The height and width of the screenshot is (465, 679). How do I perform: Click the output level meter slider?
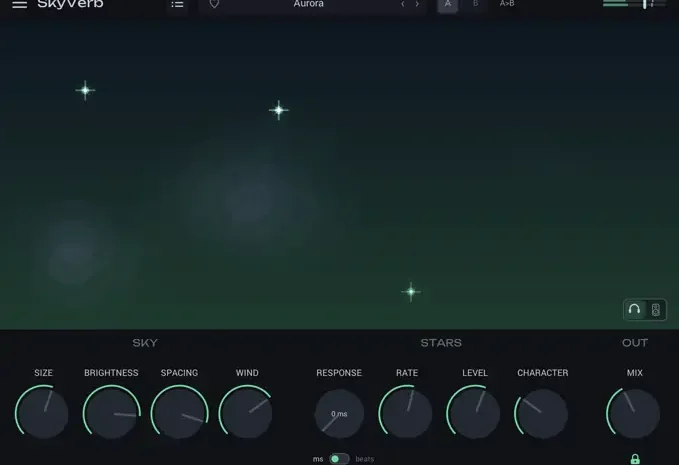tap(634, 4)
